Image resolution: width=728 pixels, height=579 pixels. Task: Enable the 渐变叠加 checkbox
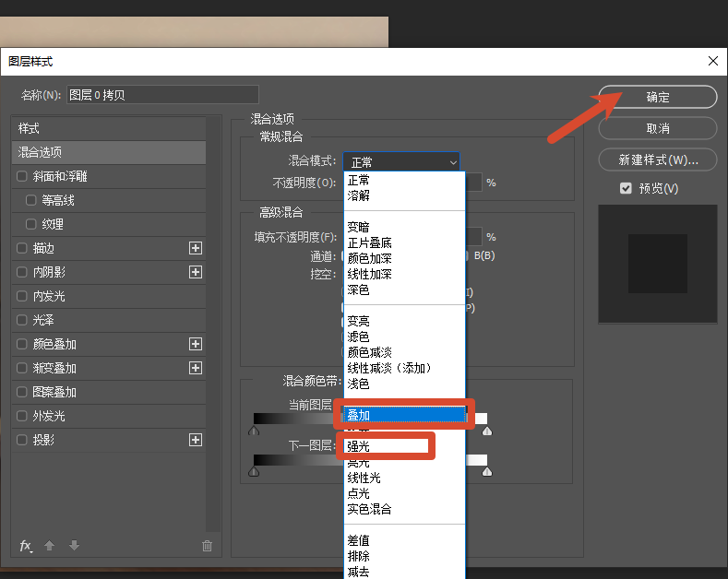22,369
